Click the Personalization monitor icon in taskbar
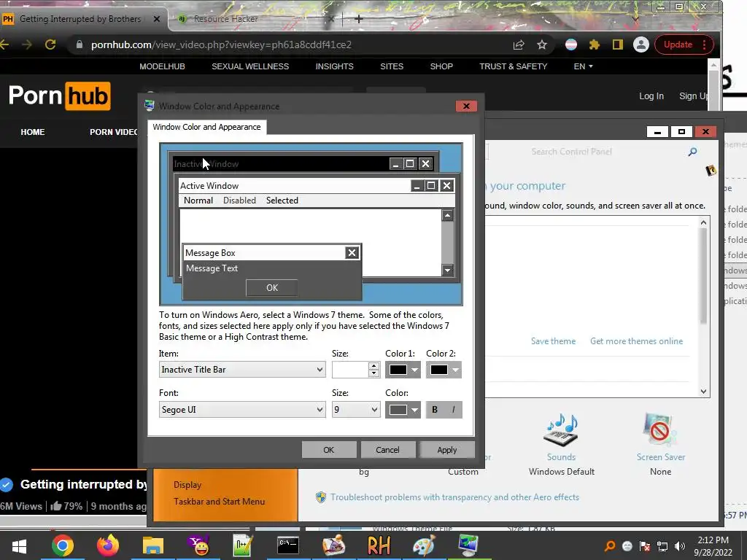 tap(469, 545)
